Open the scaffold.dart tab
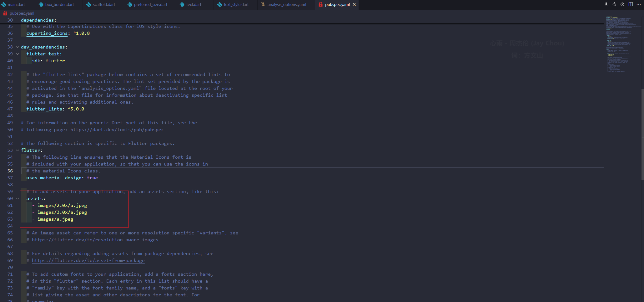Image resolution: width=644 pixels, height=302 pixels. pos(104,4)
